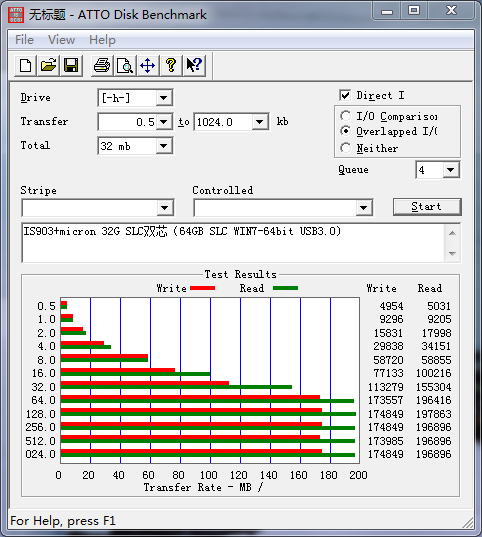Click the New document toolbar icon
Screen dimensions: 482x537
[x=25, y=65]
